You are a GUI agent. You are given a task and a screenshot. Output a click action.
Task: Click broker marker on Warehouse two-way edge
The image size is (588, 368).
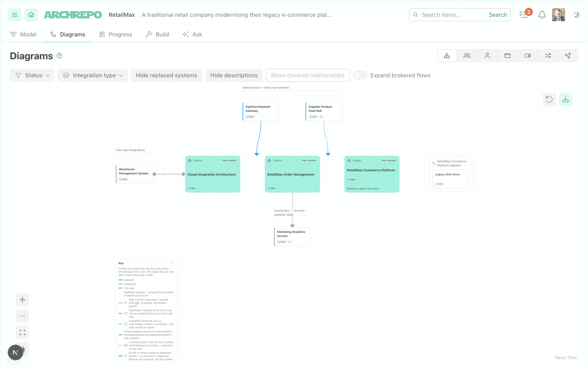[x=169, y=174]
